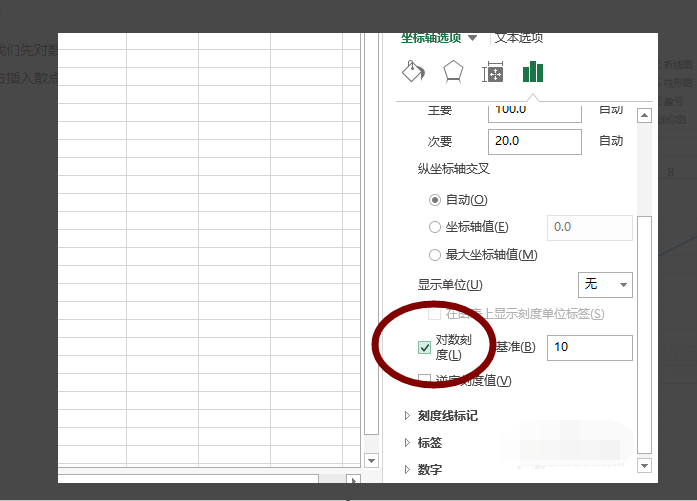Click the format pane scroll up arrow
This screenshot has width=697, height=501.
coord(644,116)
